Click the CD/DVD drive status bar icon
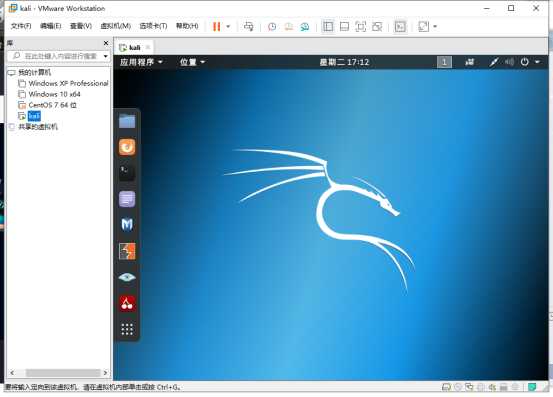This screenshot has width=553, height=397. tap(458, 387)
